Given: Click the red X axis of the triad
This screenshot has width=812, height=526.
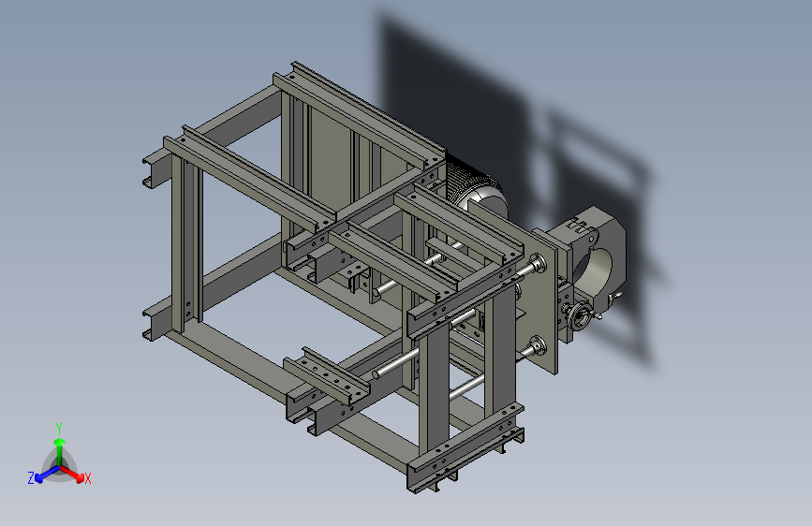Looking at the screenshot, I should pos(72,474).
